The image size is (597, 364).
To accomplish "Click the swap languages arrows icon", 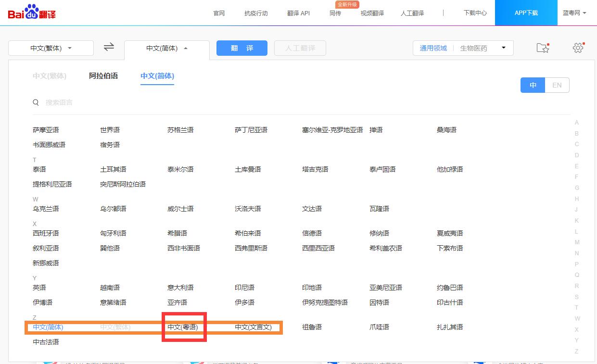I will [x=109, y=47].
